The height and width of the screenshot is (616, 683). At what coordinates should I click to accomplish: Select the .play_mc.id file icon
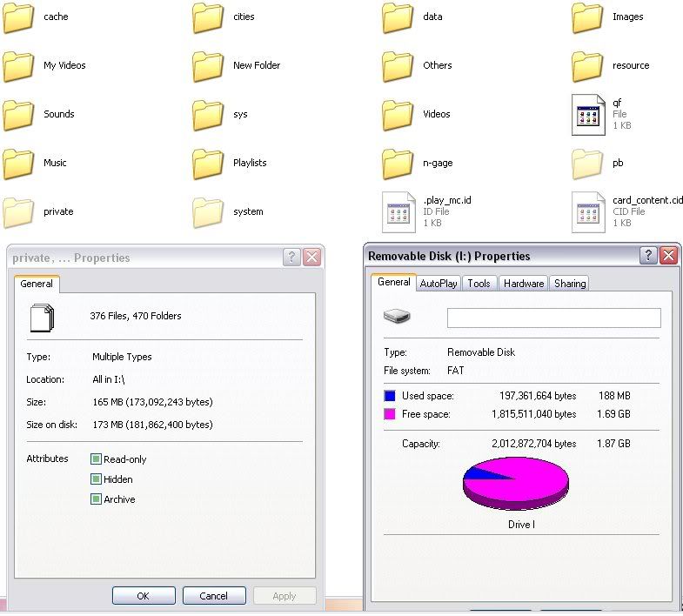399,212
